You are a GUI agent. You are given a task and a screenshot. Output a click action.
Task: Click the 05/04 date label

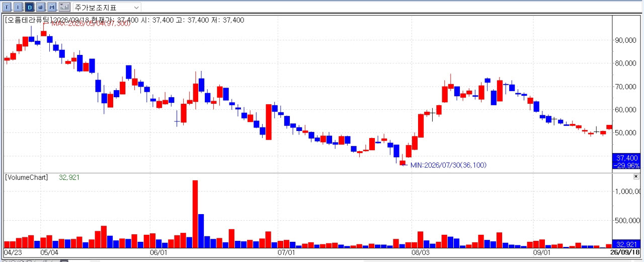49,252
